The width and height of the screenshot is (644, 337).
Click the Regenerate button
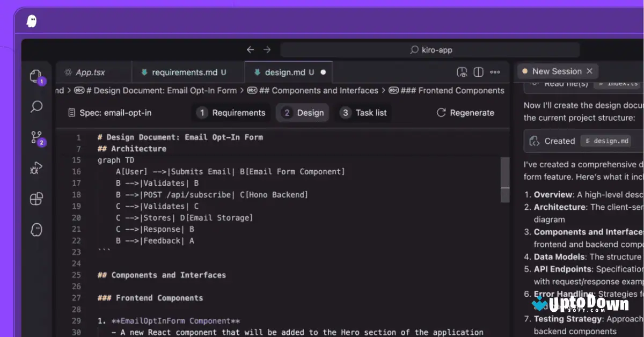pos(466,113)
